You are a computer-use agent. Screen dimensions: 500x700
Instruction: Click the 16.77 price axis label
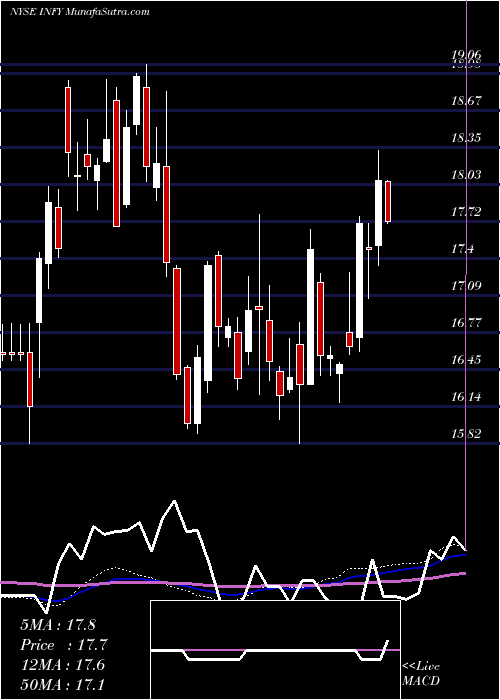tap(467, 323)
